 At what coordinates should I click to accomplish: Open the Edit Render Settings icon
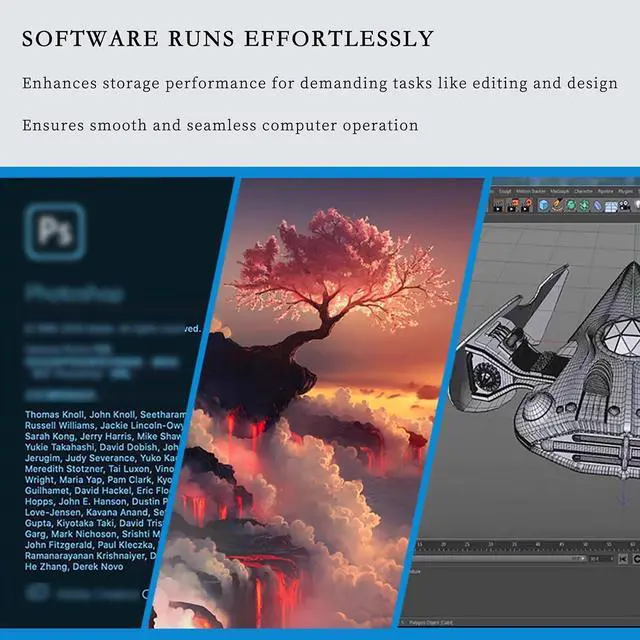coord(524,206)
